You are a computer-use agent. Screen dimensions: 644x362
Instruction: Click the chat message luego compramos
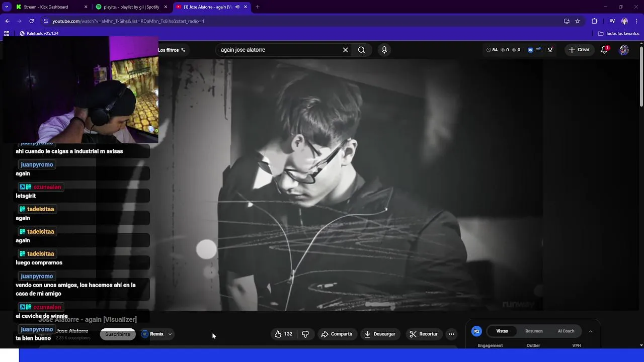point(39,263)
